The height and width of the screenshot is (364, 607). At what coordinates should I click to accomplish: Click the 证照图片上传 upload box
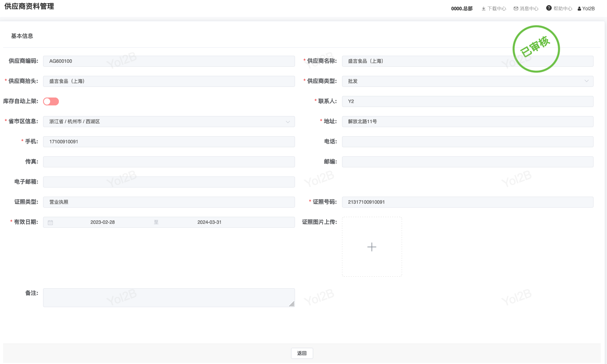[372, 247]
